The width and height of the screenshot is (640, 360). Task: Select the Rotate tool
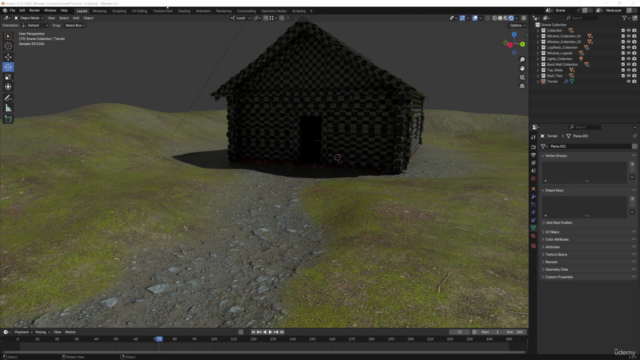(8, 67)
